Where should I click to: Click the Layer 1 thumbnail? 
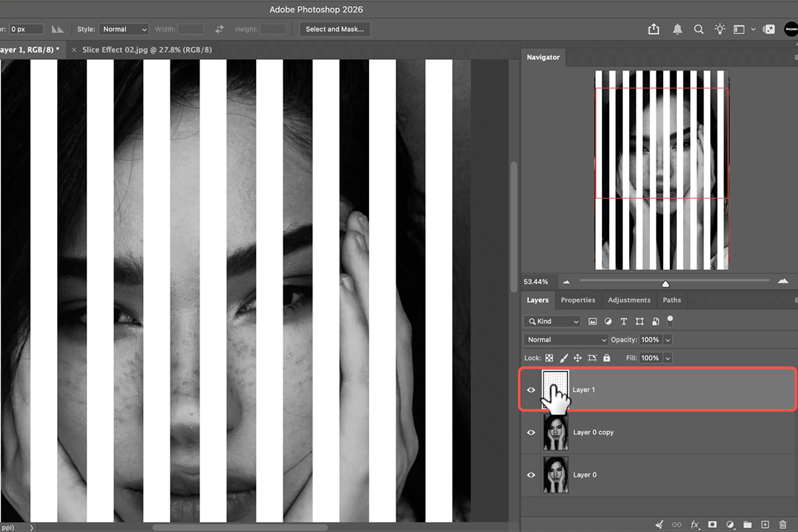[556, 390]
